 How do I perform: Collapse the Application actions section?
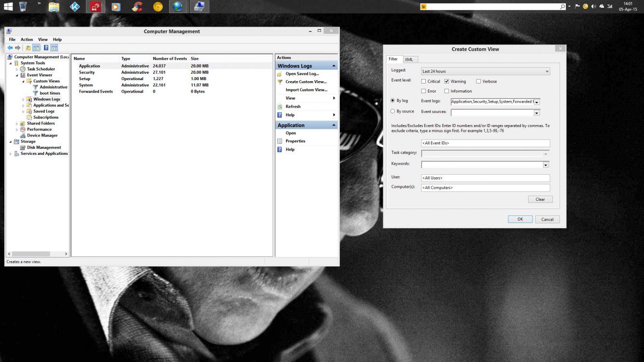(x=333, y=125)
